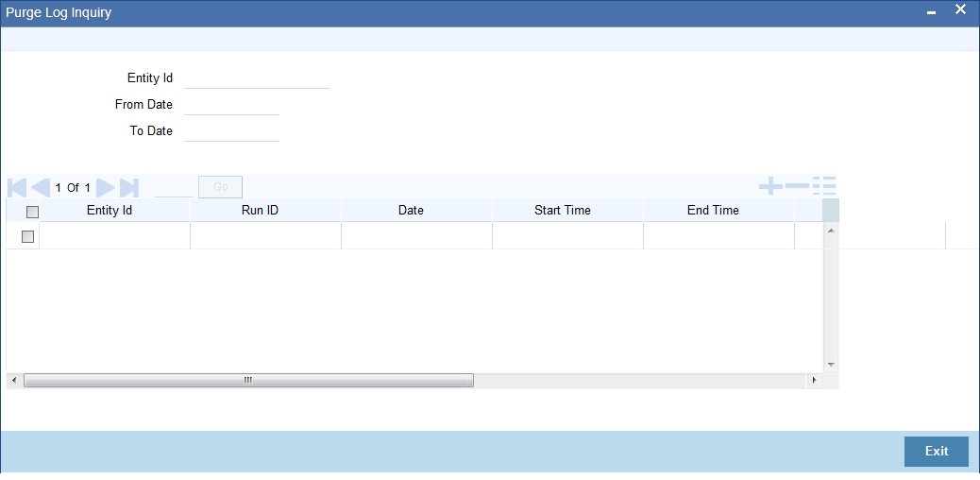Click the Date column header
This screenshot has height=480, width=980.
[x=412, y=211]
